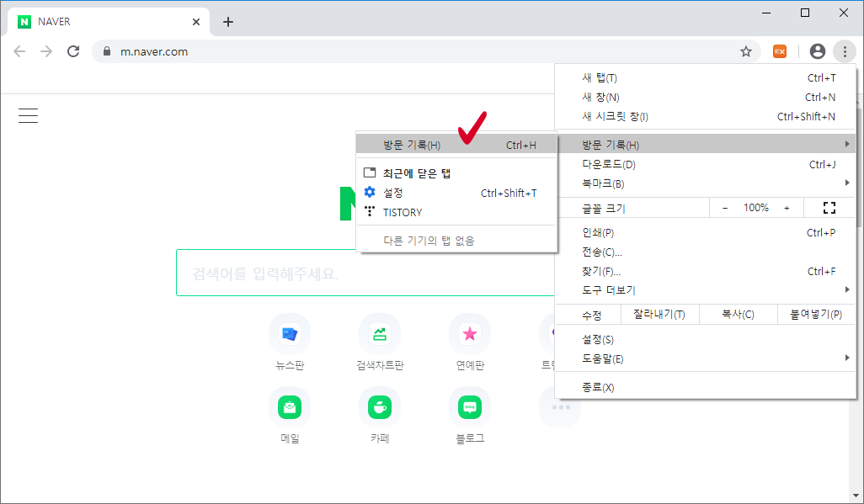
Task: Click 잘라내기(T) button
Action: [x=659, y=315]
